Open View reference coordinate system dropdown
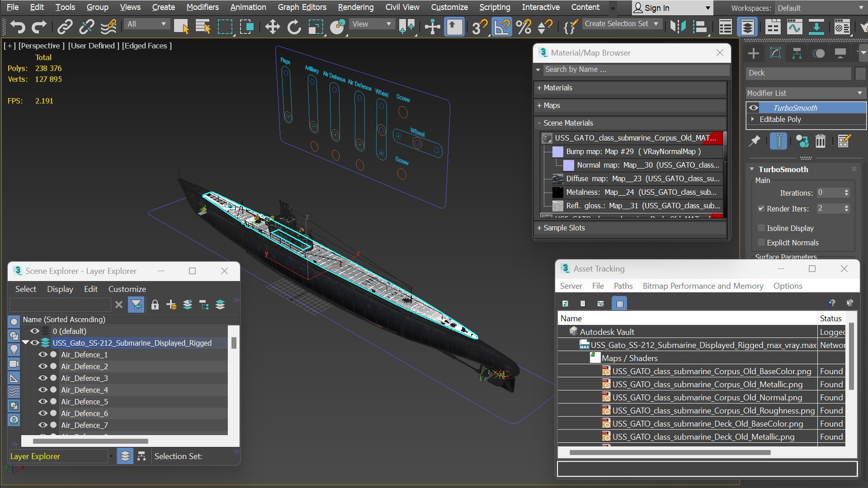This screenshot has width=868, height=488. (x=372, y=24)
